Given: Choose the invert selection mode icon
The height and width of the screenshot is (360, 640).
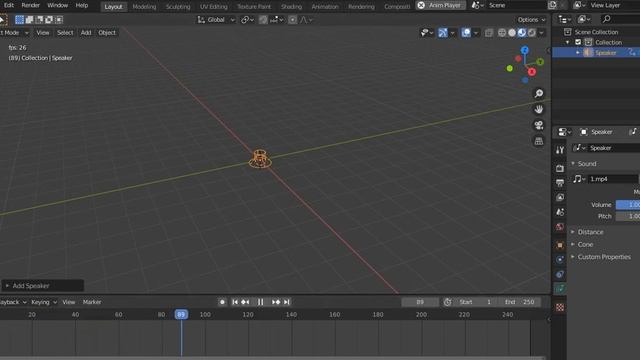Looking at the screenshot, I should click(49, 20).
